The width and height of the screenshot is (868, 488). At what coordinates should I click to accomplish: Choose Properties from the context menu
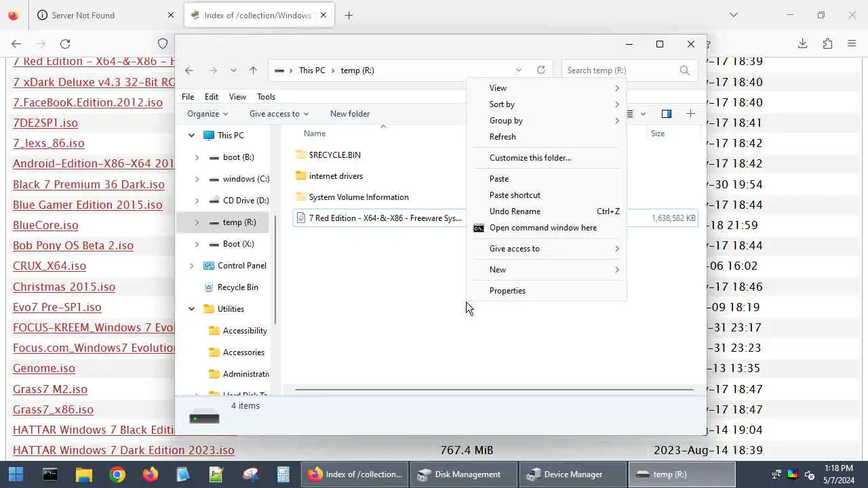point(547,291)
